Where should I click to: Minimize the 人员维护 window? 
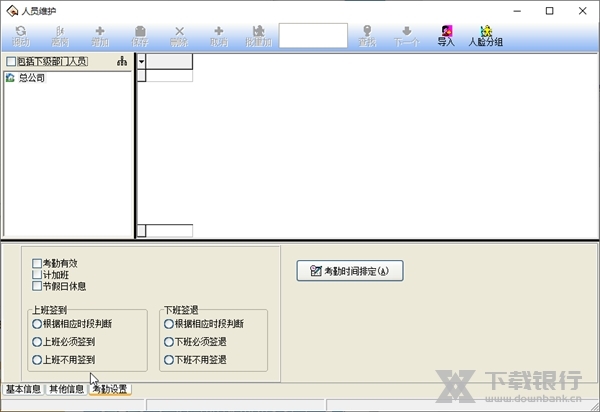517,11
